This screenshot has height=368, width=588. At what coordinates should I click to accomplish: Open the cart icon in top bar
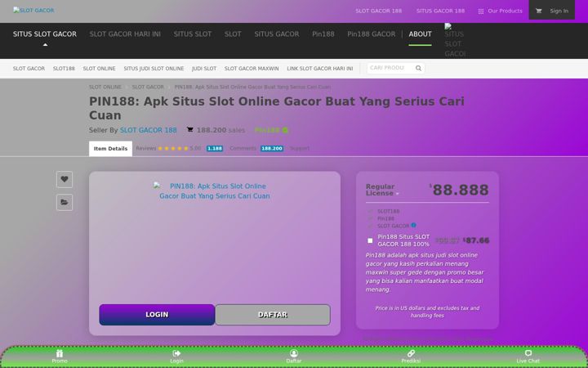click(538, 11)
